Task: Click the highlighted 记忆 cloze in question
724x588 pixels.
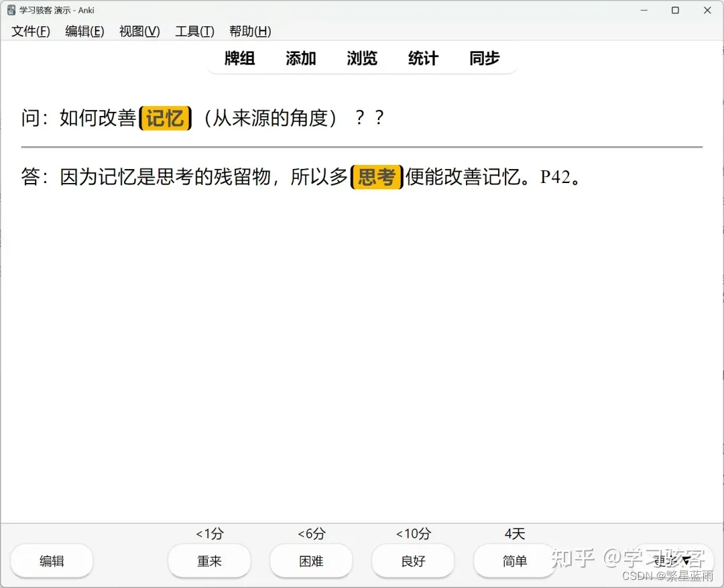Action: coord(166,118)
